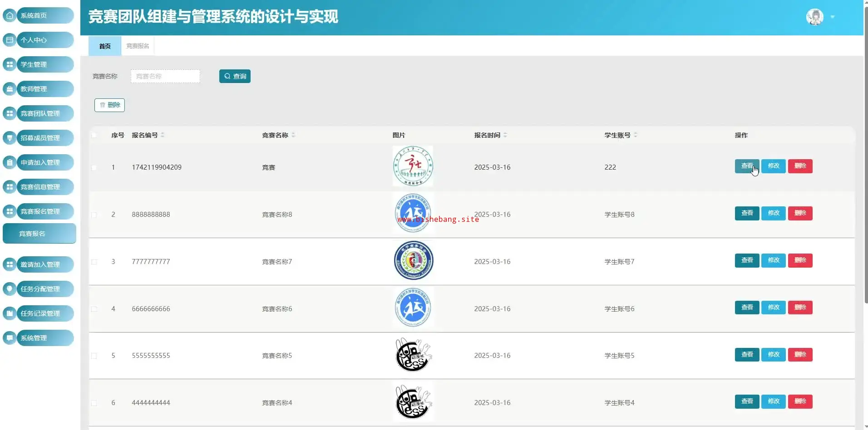The width and height of the screenshot is (868, 430).
Task: Click the clipboard icon beside 申请加入管理
Action: coord(10,162)
